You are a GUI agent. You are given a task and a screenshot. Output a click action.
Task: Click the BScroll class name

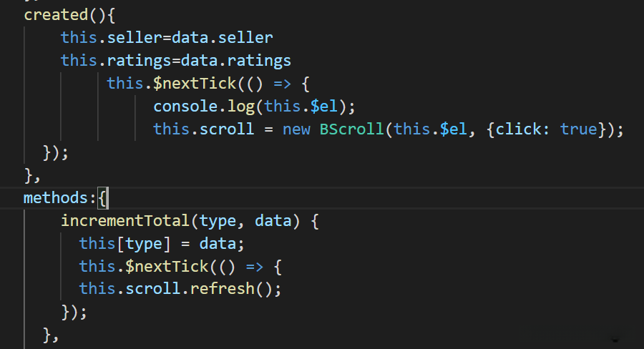tap(351, 129)
